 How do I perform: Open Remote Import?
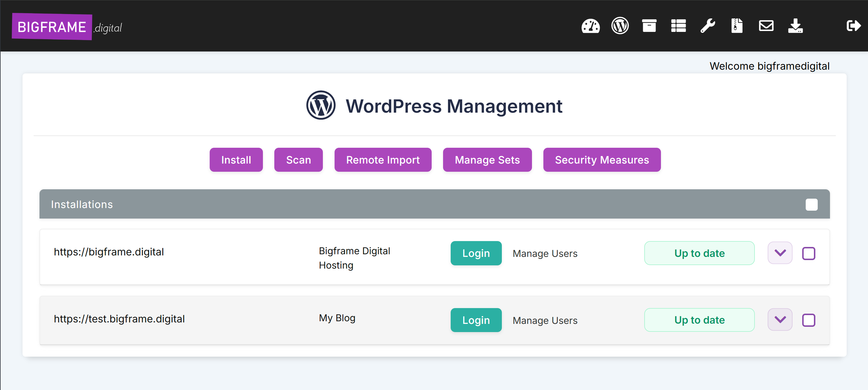[383, 160]
